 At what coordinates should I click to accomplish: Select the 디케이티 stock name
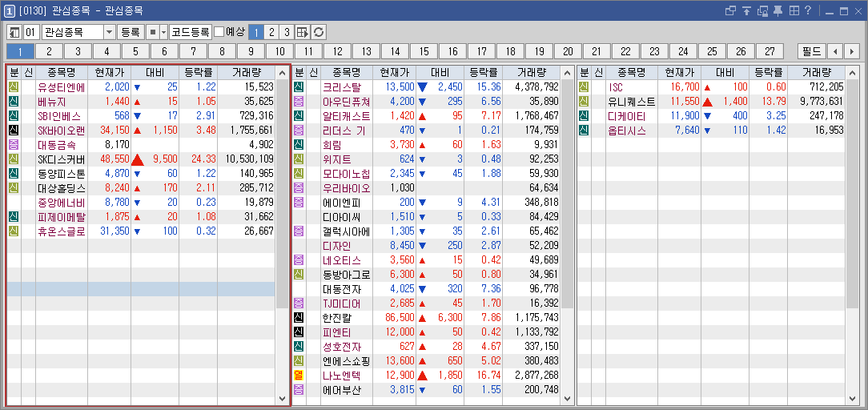pos(627,116)
